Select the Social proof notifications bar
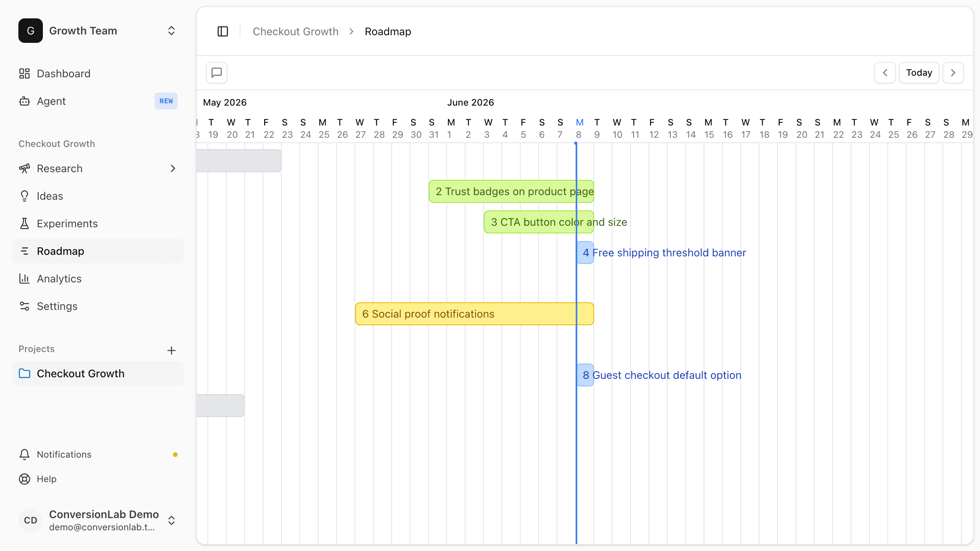Image resolution: width=980 pixels, height=551 pixels. coord(475,314)
